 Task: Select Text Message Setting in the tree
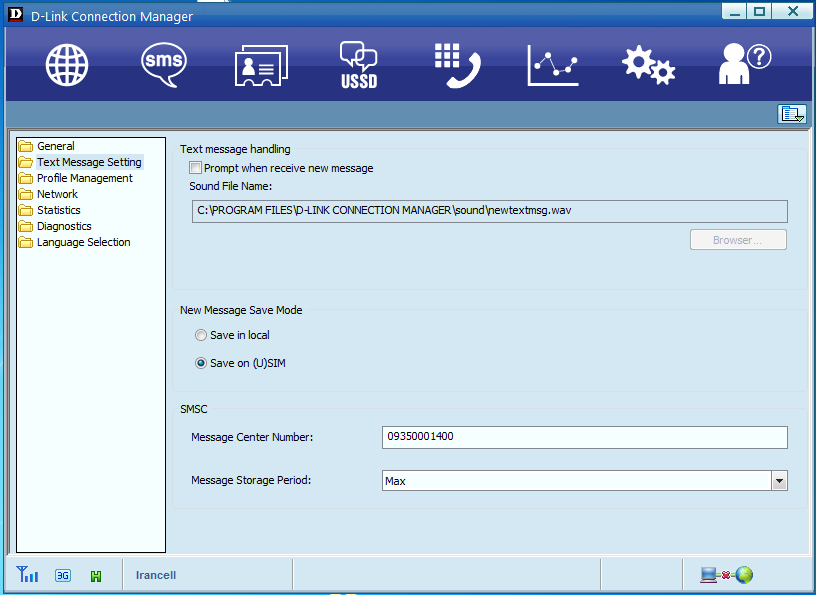pos(89,162)
